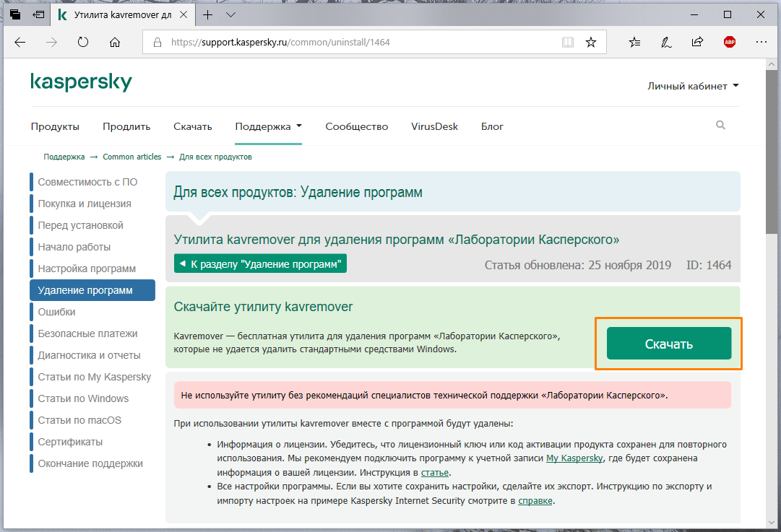
Task: Share this page via share icon
Action: pos(696,42)
